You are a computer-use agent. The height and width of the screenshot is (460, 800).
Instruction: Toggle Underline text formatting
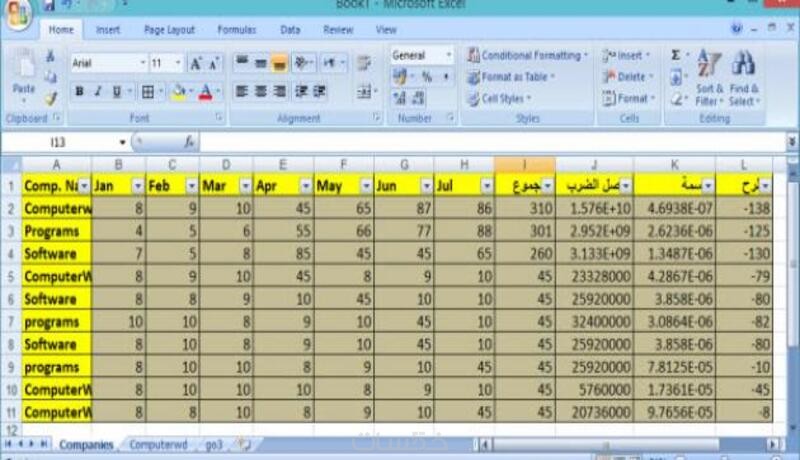click(x=117, y=91)
